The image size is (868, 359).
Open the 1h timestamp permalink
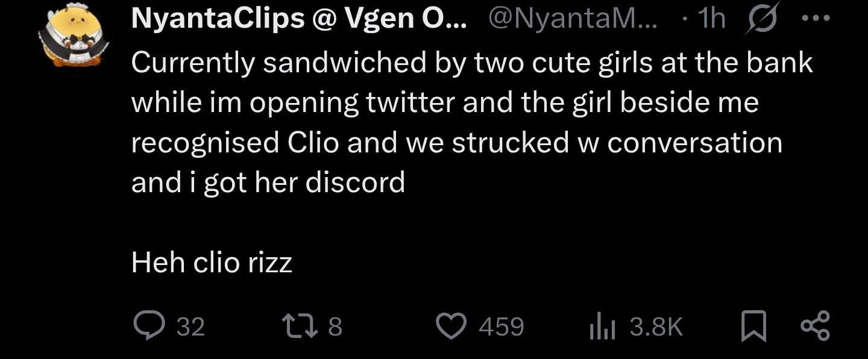pos(709,19)
